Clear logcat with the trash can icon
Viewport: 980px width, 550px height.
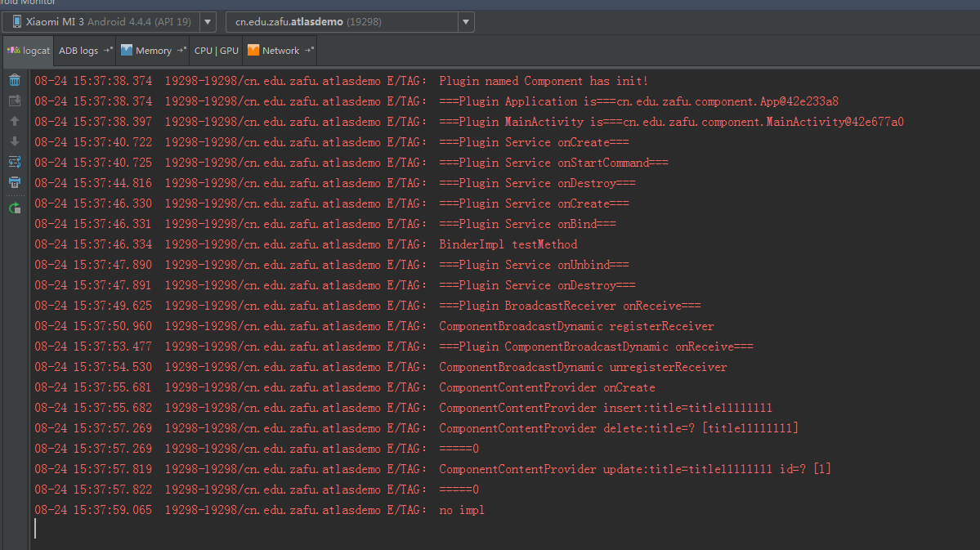pyautogui.click(x=15, y=80)
